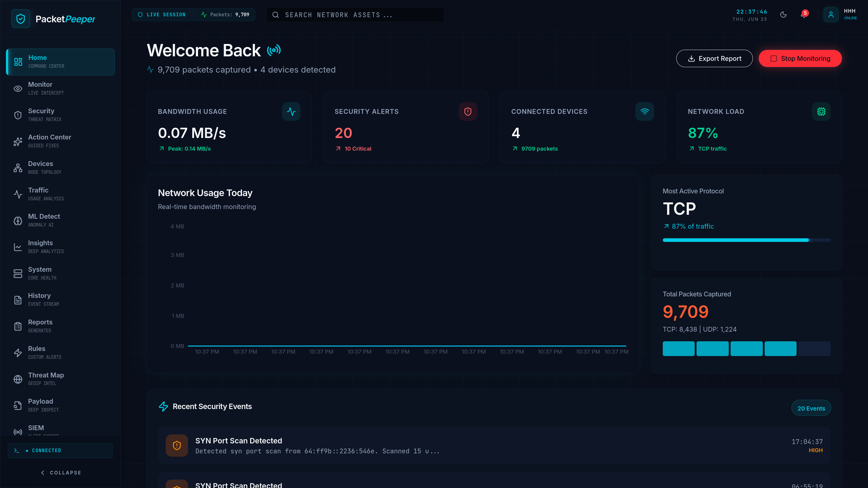Click the TCP traffic progress bar
This screenshot has width=868, height=488.
pos(746,240)
